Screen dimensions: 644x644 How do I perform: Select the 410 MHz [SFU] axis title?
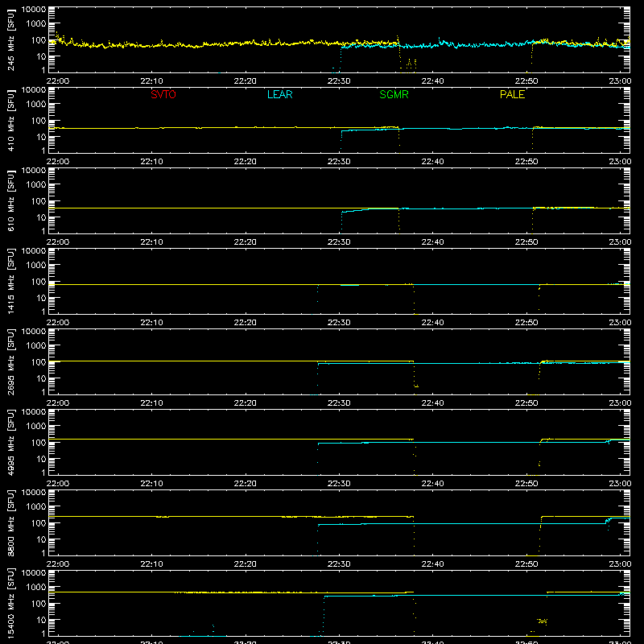10,120
